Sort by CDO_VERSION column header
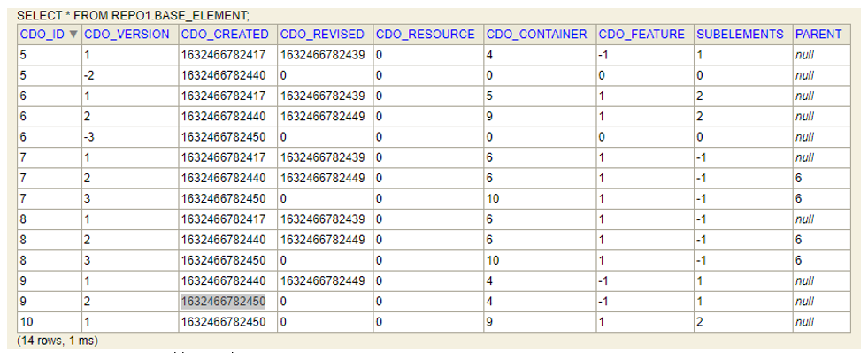 127,35
